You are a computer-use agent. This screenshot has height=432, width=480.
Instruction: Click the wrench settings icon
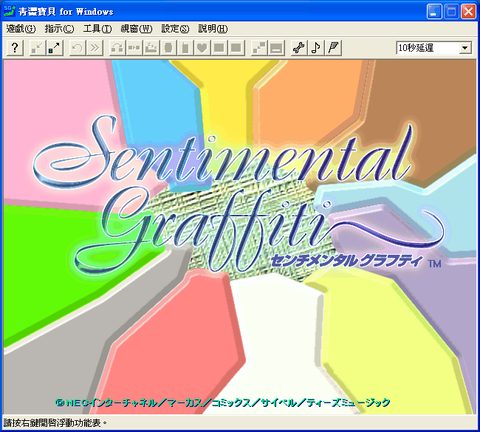pyautogui.click(x=299, y=48)
